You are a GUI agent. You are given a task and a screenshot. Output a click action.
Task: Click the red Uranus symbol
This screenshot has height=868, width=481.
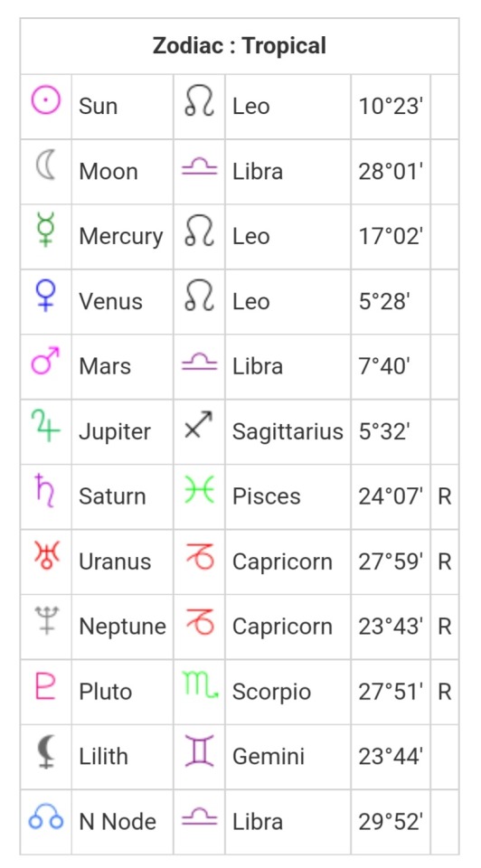click(46, 555)
